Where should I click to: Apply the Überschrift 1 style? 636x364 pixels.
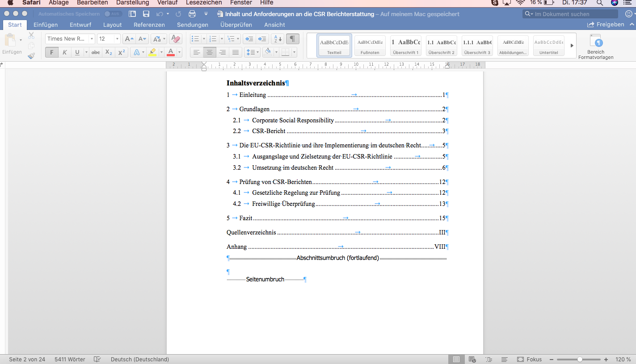tap(406, 46)
